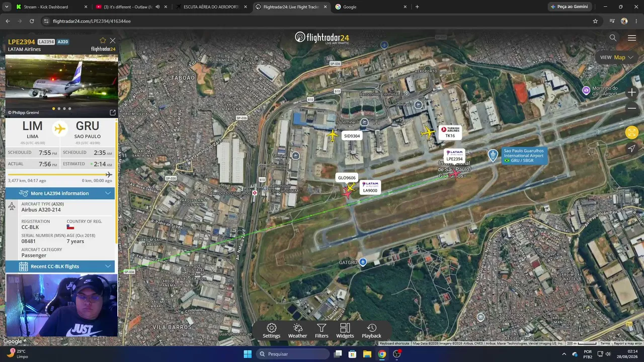
Task: Open the Playback feature
Action: coord(371,331)
